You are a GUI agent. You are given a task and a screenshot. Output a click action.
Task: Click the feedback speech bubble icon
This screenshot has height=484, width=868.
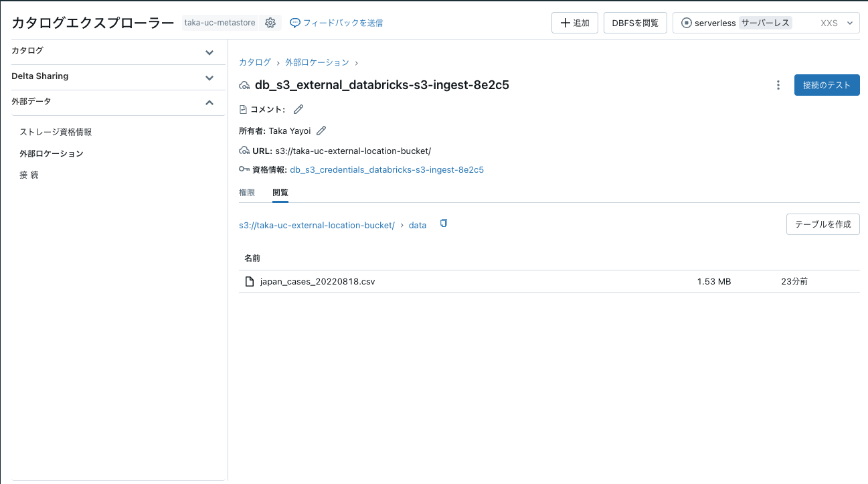click(294, 22)
